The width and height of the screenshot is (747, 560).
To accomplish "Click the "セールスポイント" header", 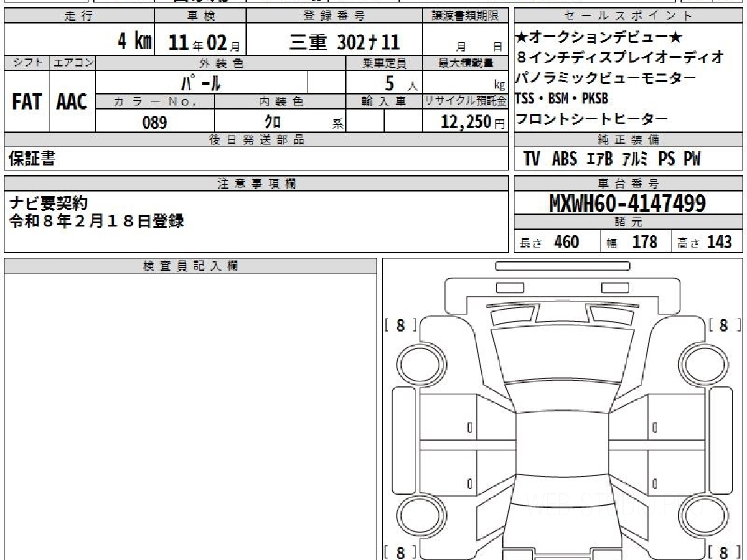I will click(x=628, y=16).
